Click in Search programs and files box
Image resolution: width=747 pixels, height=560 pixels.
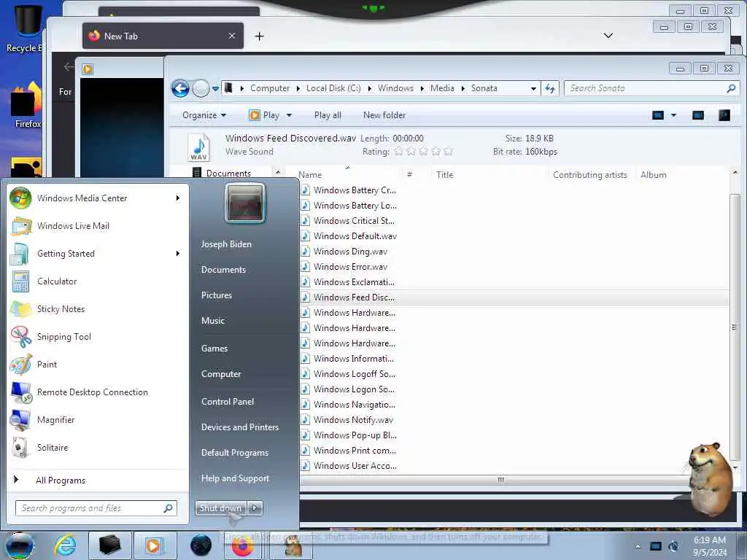click(x=90, y=508)
